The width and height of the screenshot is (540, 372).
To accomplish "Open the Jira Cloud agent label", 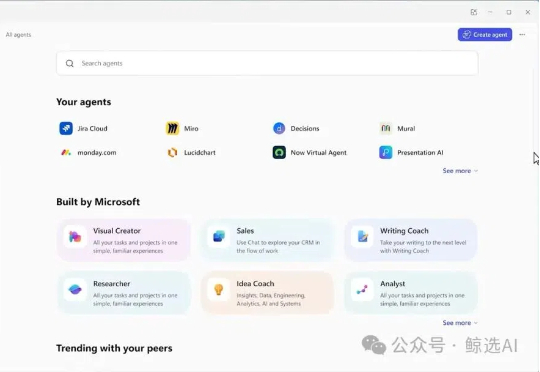I will tap(92, 128).
